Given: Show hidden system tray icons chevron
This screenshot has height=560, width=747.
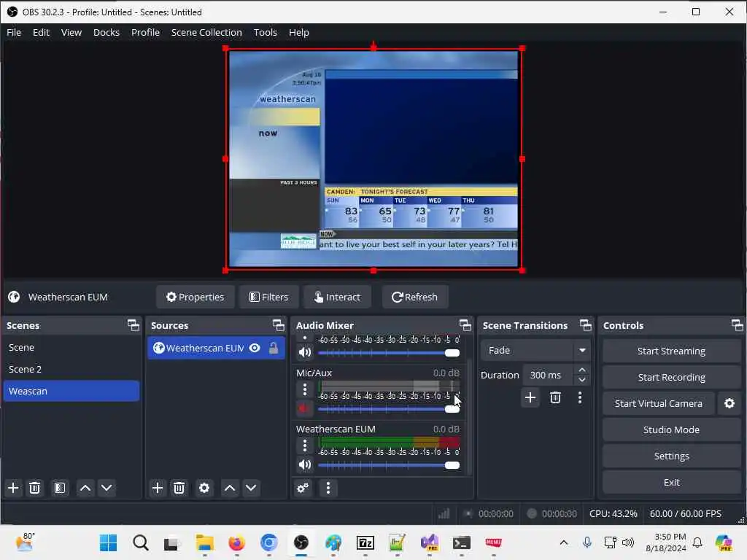Looking at the screenshot, I should point(564,542).
